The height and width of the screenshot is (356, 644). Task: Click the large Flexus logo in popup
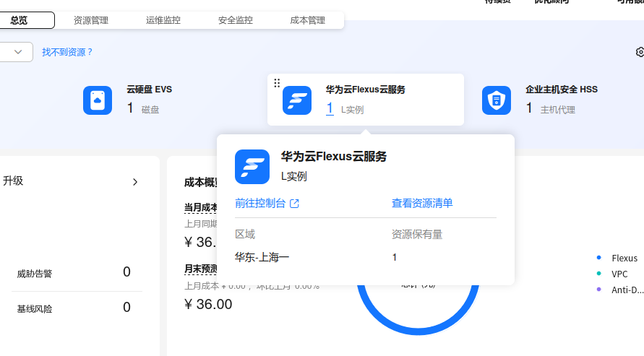click(252, 166)
